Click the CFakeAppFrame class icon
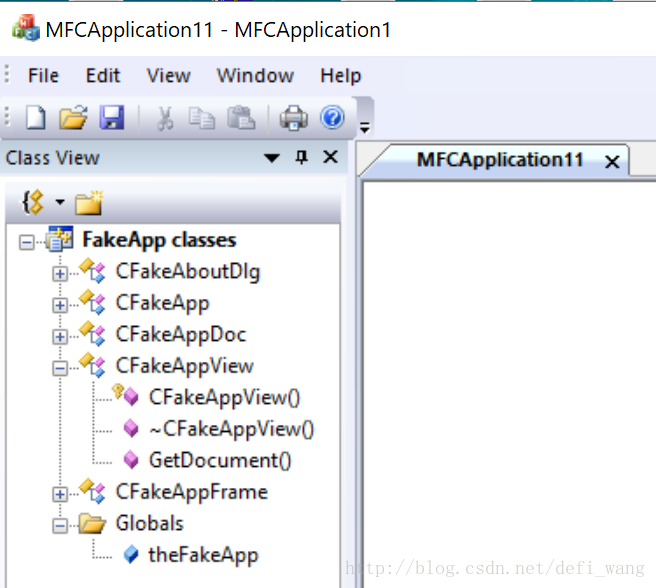This screenshot has height=588, width=656. tap(92, 492)
